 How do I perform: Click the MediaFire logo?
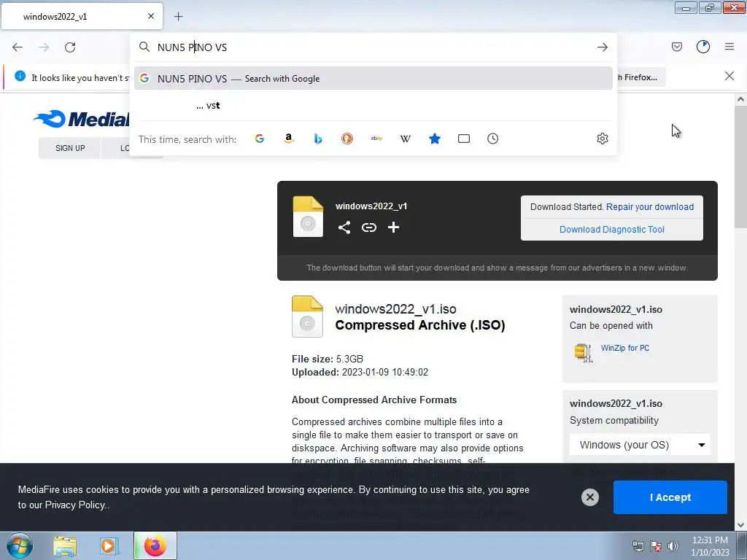tap(82, 119)
